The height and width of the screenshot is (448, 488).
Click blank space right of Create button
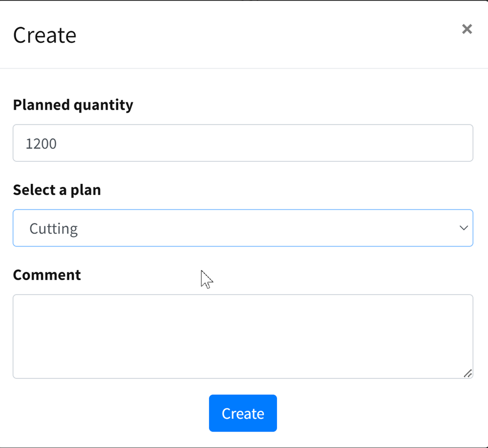[376, 413]
